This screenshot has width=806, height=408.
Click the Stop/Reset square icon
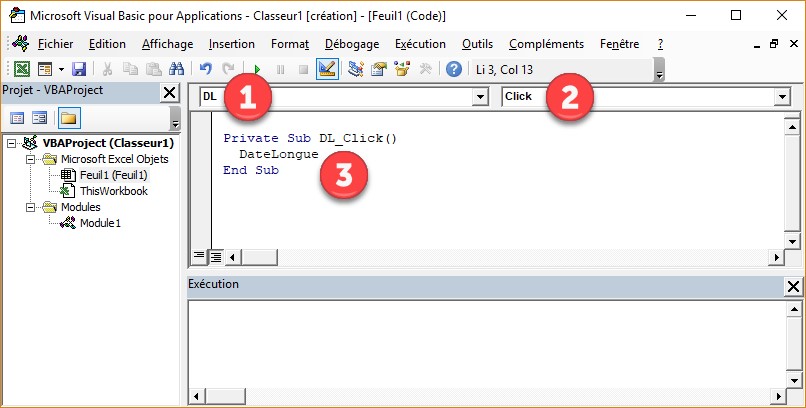point(303,69)
